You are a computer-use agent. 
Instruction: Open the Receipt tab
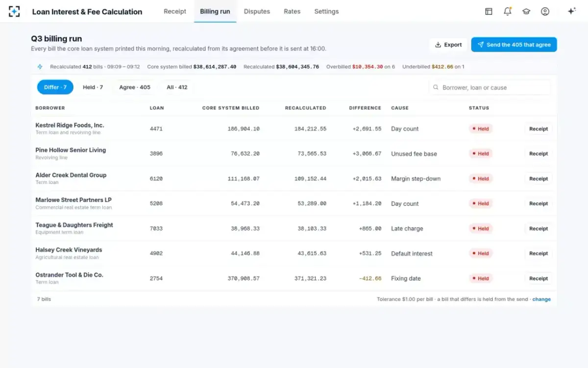[175, 11]
